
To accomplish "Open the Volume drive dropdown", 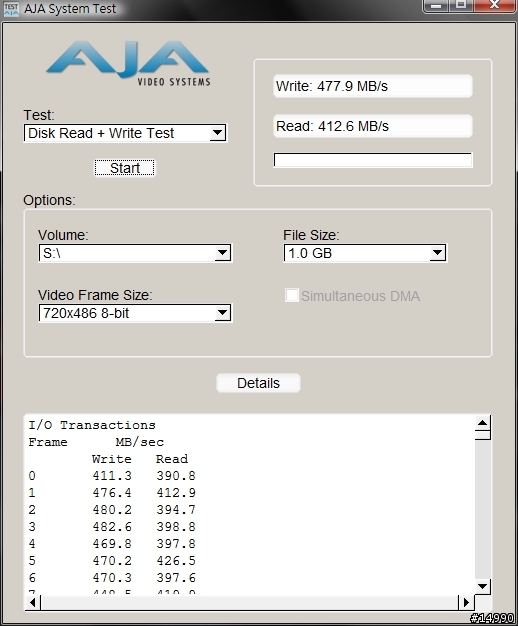I will [x=135, y=253].
